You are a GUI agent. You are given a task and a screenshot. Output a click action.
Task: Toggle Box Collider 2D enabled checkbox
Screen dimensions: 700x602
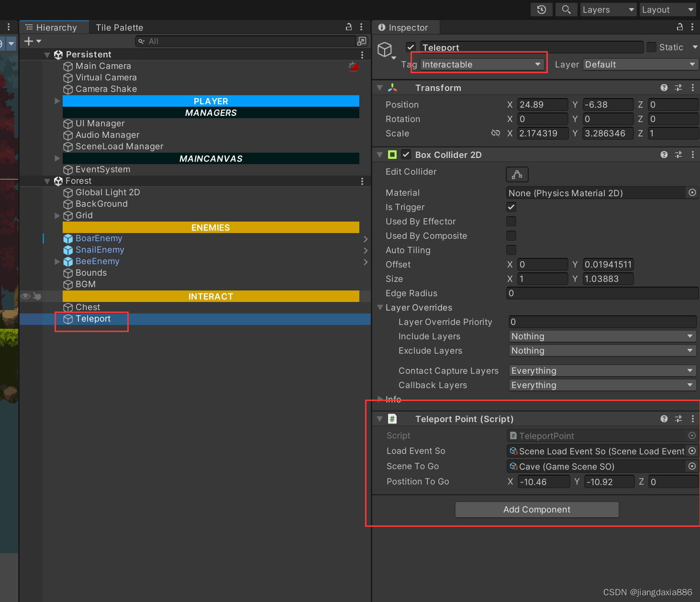[406, 155]
